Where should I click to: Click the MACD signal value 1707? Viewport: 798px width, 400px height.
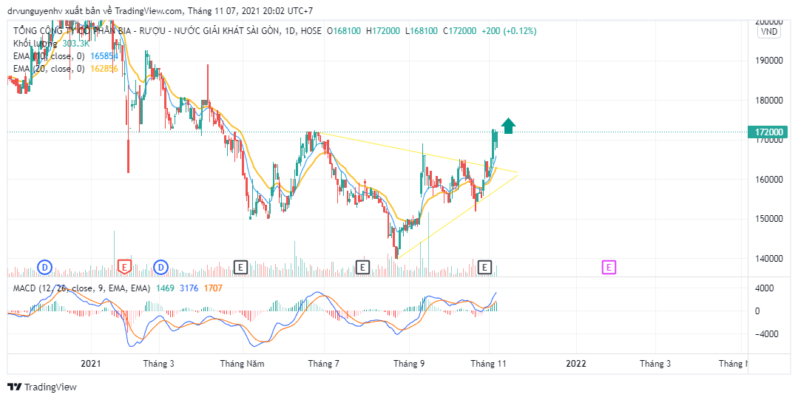(x=213, y=288)
